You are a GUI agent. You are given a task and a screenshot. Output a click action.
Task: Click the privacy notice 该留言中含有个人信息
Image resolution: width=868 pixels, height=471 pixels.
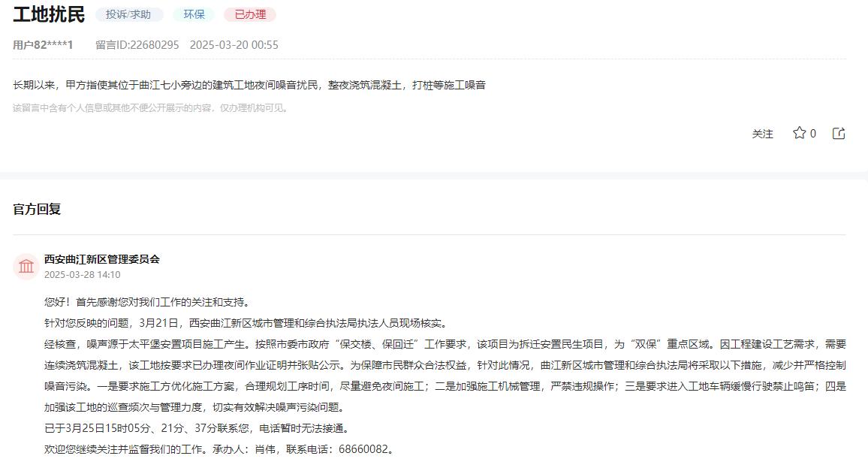(x=151, y=108)
